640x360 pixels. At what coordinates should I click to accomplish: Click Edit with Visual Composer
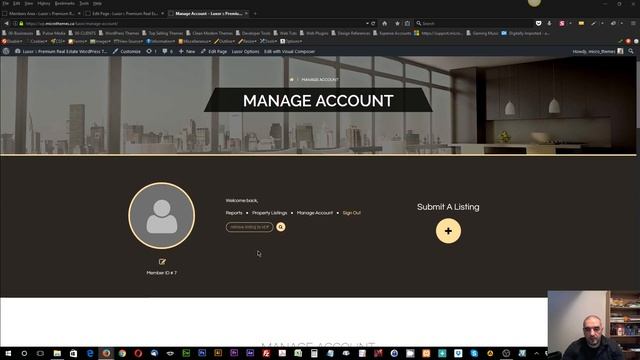[x=289, y=51]
